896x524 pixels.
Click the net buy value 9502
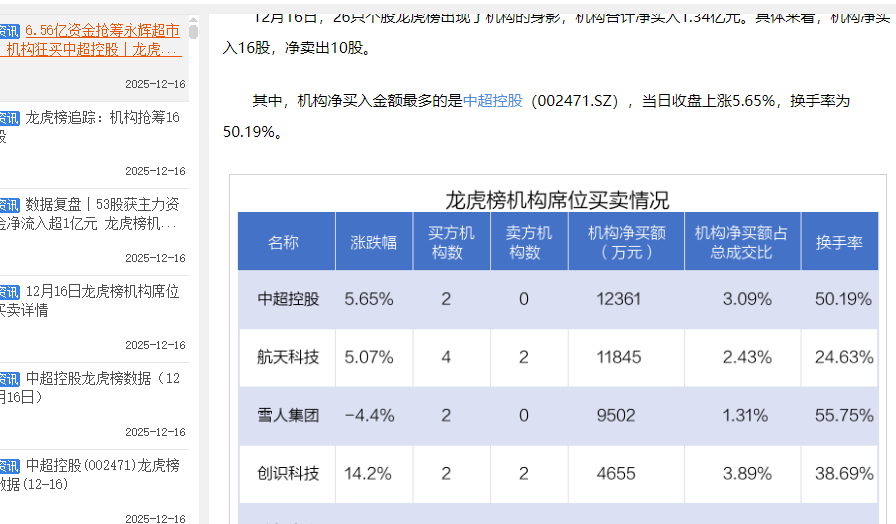615,415
